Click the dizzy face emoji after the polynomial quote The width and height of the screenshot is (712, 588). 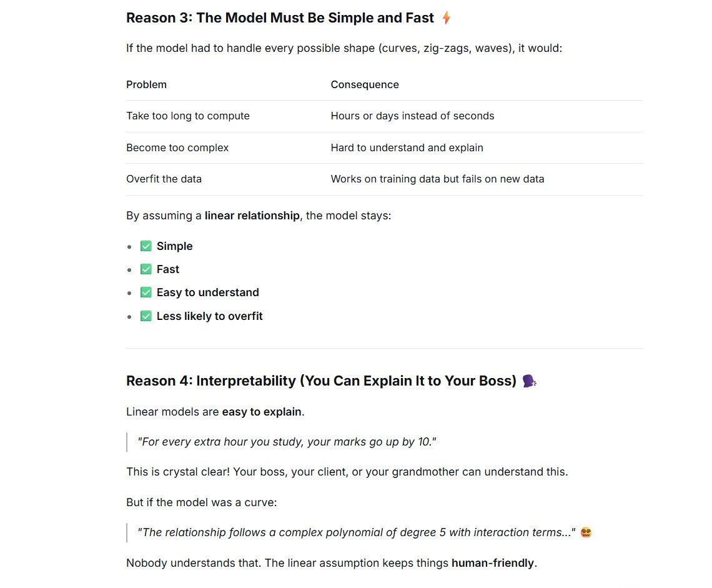586,532
